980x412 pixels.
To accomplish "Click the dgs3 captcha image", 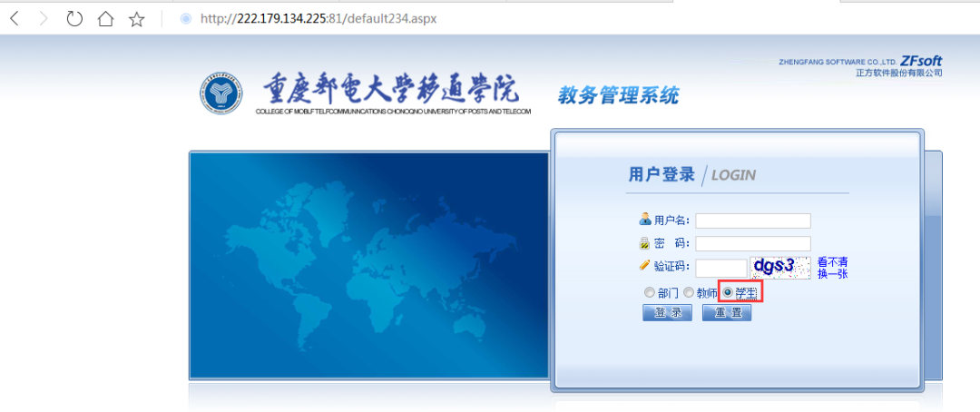I will [779, 268].
